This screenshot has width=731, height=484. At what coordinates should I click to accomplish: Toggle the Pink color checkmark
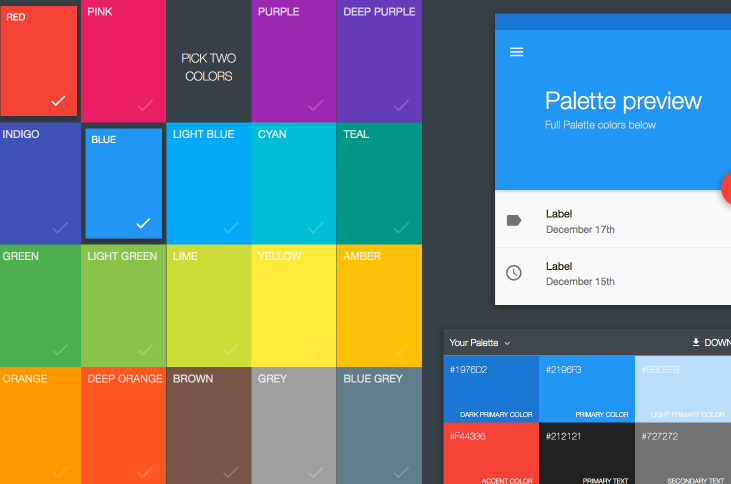[x=145, y=104]
